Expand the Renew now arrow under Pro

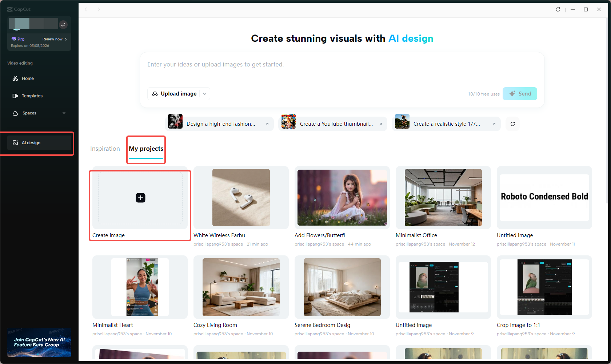coord(67,39)
